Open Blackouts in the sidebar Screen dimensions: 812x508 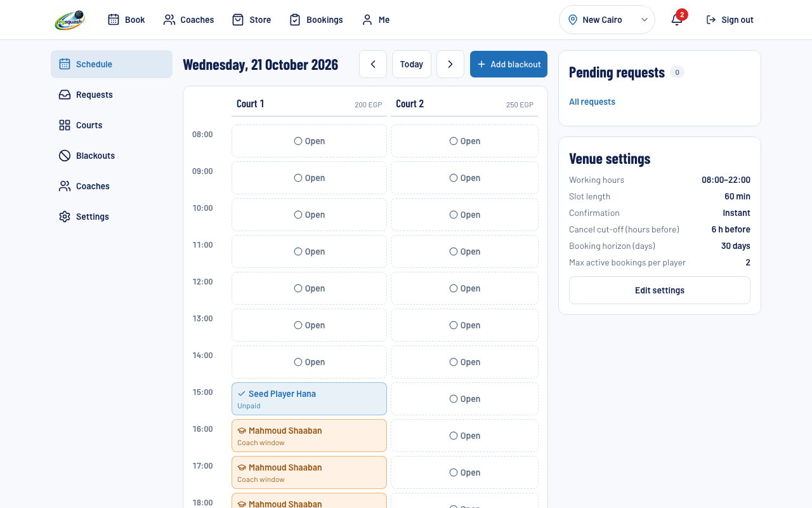click(112, 156)
